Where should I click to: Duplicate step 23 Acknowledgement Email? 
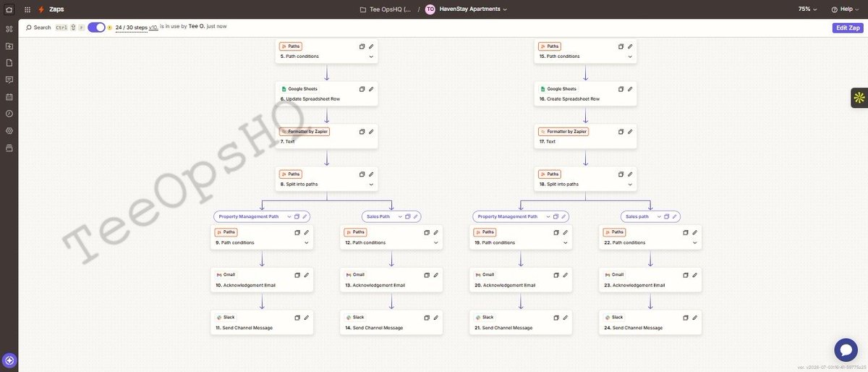[686, 275]
